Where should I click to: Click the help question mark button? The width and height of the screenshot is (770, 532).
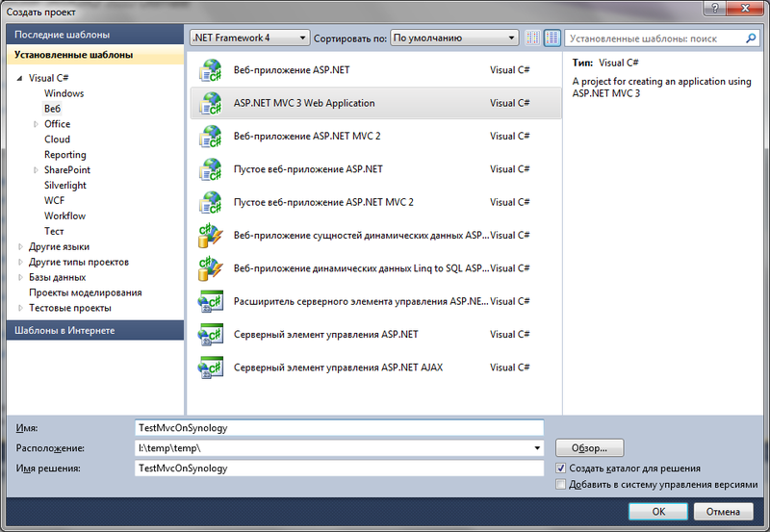(x=715, y=8)
